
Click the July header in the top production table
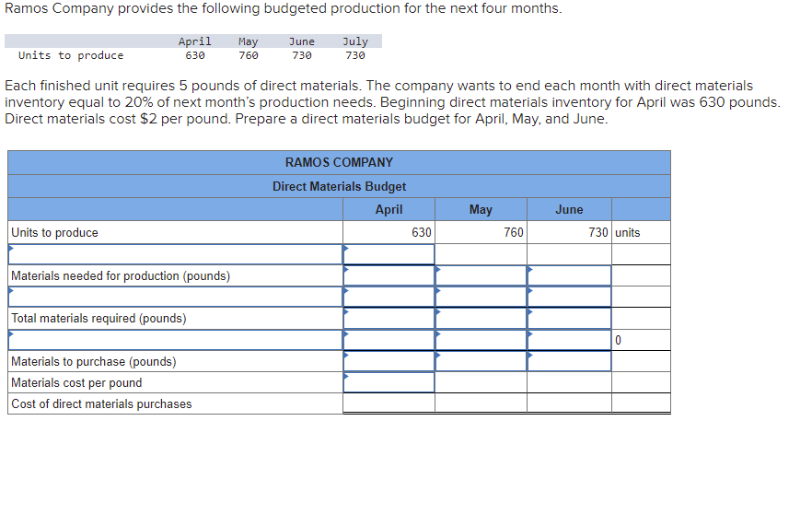355,41
